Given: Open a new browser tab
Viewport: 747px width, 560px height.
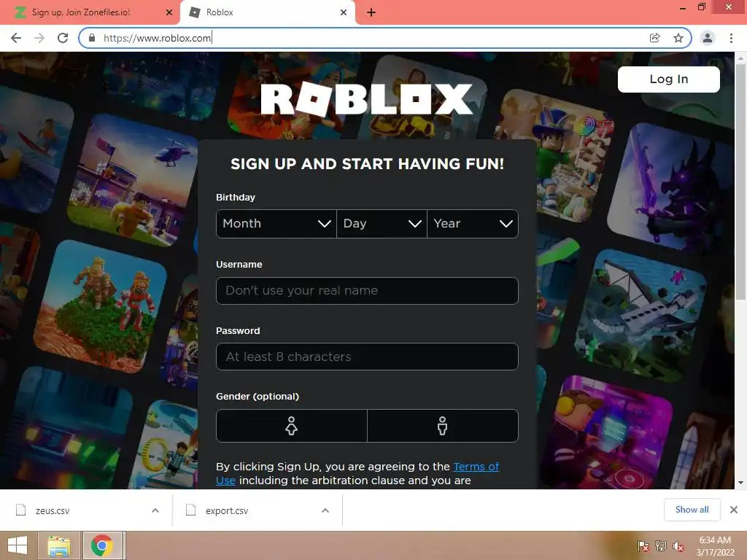Looking at the screenshot, I should 371,12.
